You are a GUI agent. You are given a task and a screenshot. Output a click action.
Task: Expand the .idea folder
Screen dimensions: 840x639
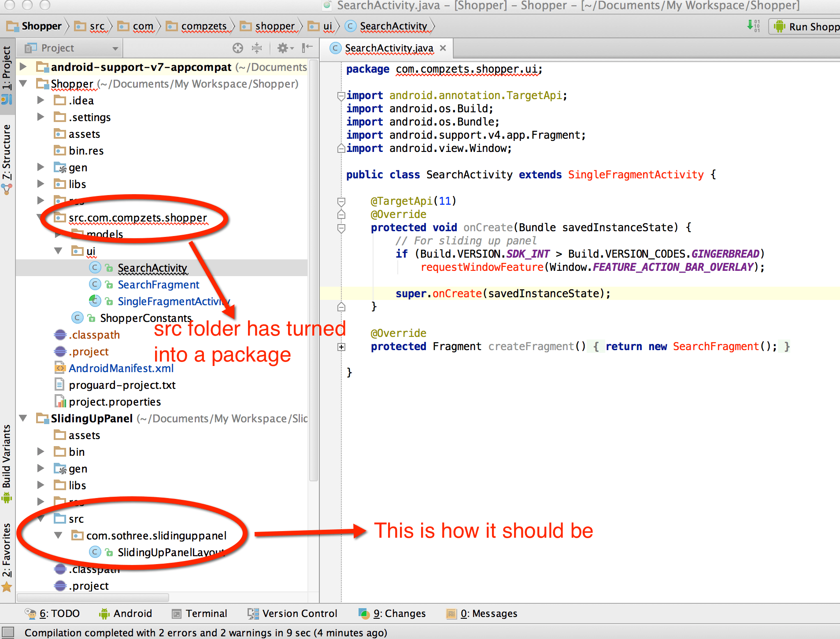coord(41,100)
